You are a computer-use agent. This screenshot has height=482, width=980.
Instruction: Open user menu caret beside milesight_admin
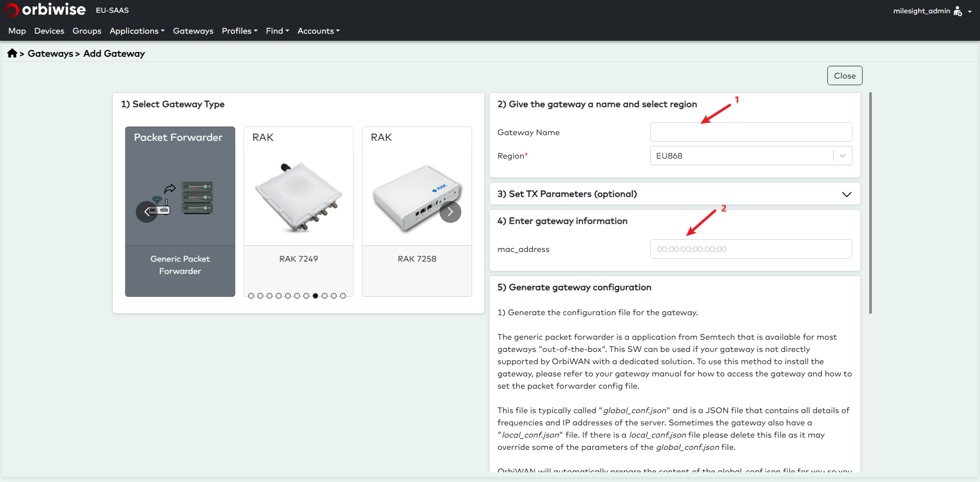[x=969, y=11]
